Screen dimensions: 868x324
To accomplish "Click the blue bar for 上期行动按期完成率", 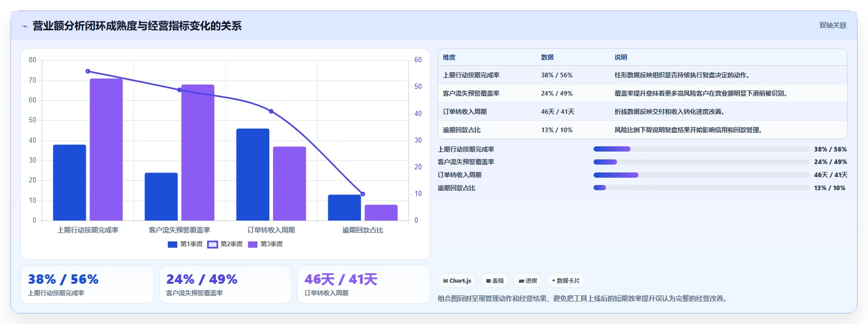I will [x=70, y=182].
